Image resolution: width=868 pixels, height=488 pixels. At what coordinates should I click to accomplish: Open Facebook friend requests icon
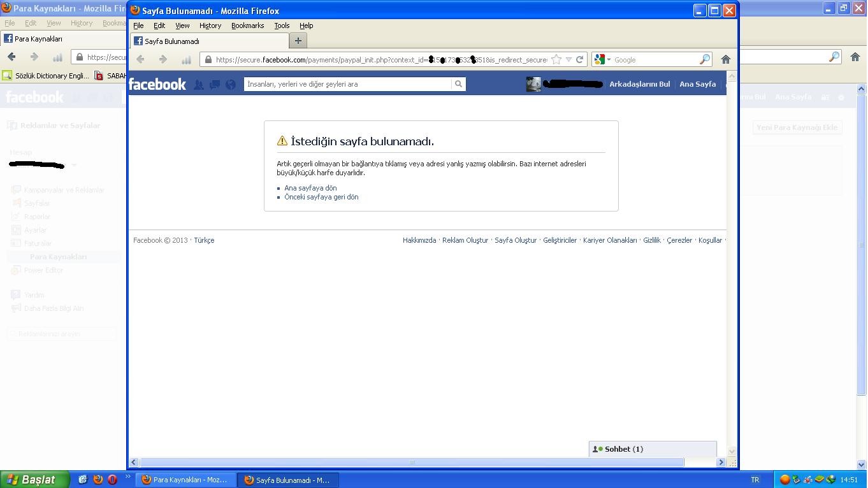coord(199,84)
